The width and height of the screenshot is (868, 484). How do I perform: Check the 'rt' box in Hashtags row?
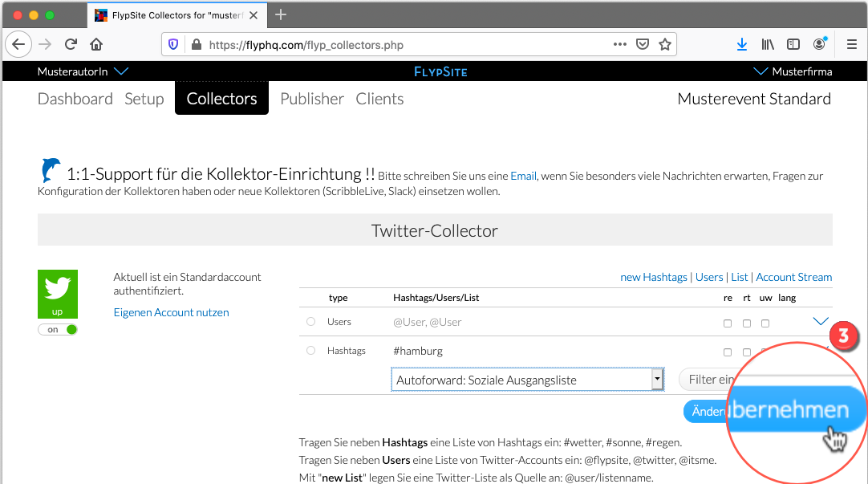coord(747,352)
